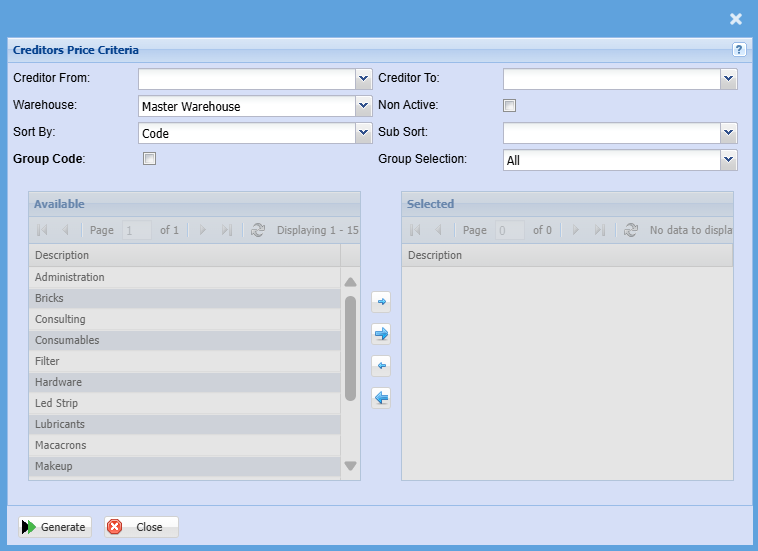The width and height of the screenshot is (758, 551).
Task: Click the large right arrow to add all
Action: coord(381,334)
